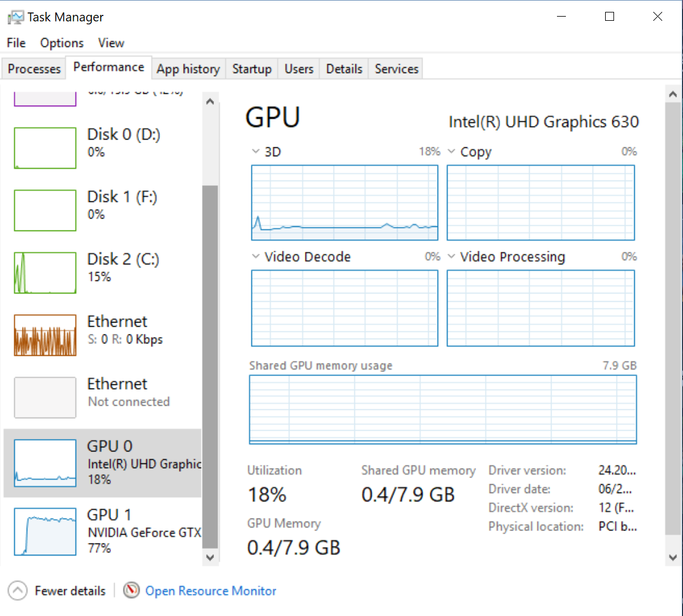Screen dimensions: 683x616
Task: Switch to the Startup tab
Action: click(x=251, y=69)
